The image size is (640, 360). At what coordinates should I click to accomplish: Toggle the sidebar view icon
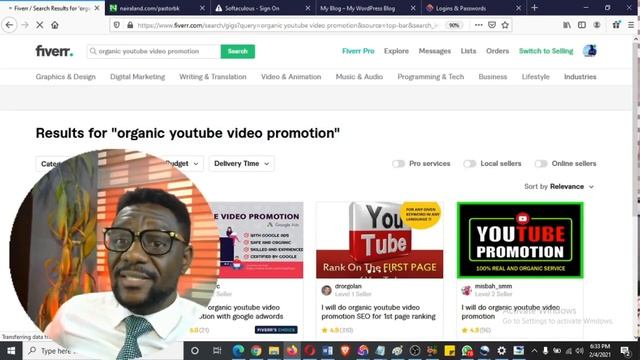(x=582, y=25)
